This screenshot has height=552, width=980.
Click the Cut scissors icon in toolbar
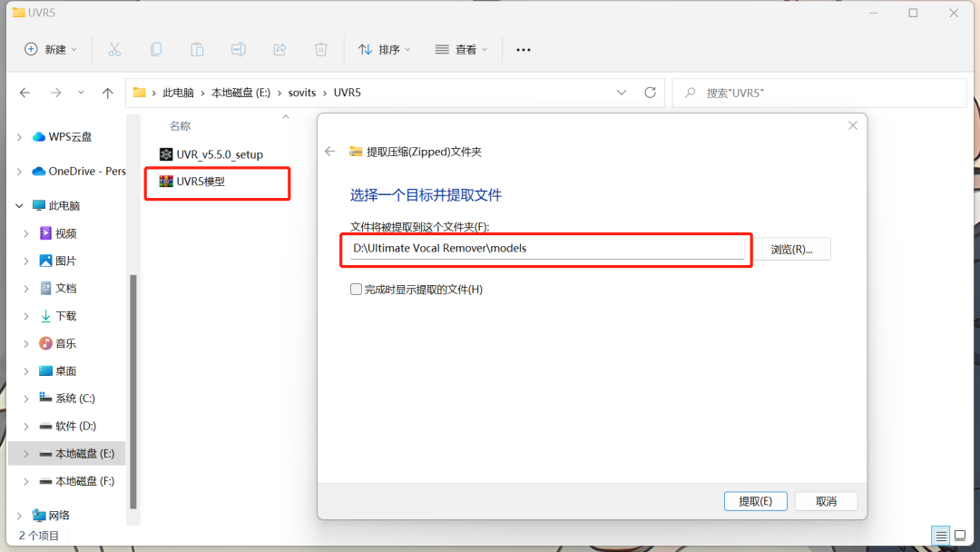pos(114,49)
